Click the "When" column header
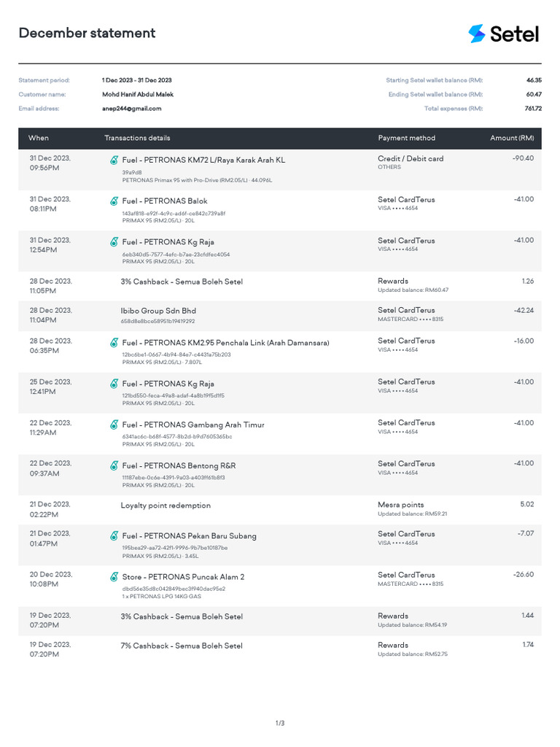Image resolution: width=560 pixels, height=747 pixels. pos(39,138)
